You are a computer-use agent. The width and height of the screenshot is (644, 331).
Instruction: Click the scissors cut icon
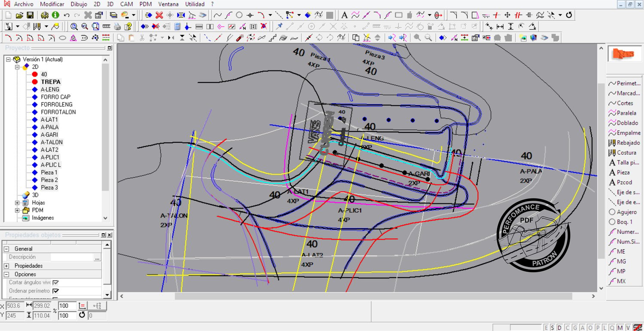click(142, 38)
